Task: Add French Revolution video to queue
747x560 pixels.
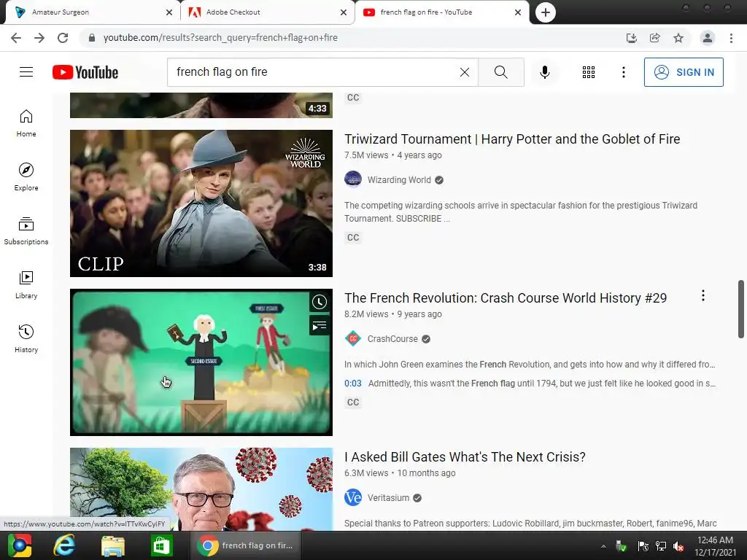Action: (x=320, y=326)
